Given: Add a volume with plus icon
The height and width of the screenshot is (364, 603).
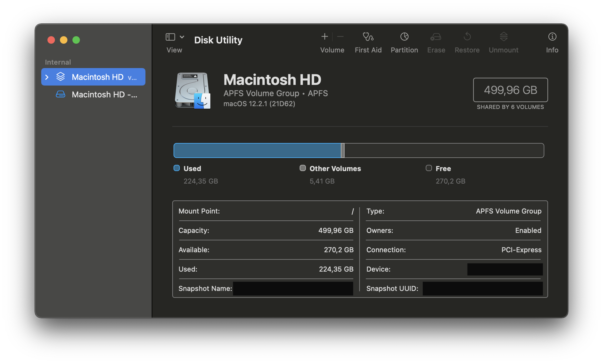Looking at the screenshot, I should pos(325,37).
